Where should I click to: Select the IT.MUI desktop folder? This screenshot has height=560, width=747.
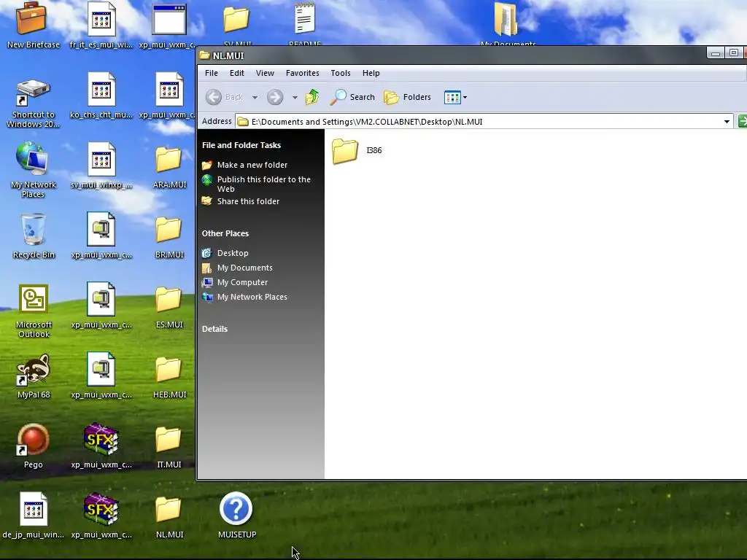(169, 447)
